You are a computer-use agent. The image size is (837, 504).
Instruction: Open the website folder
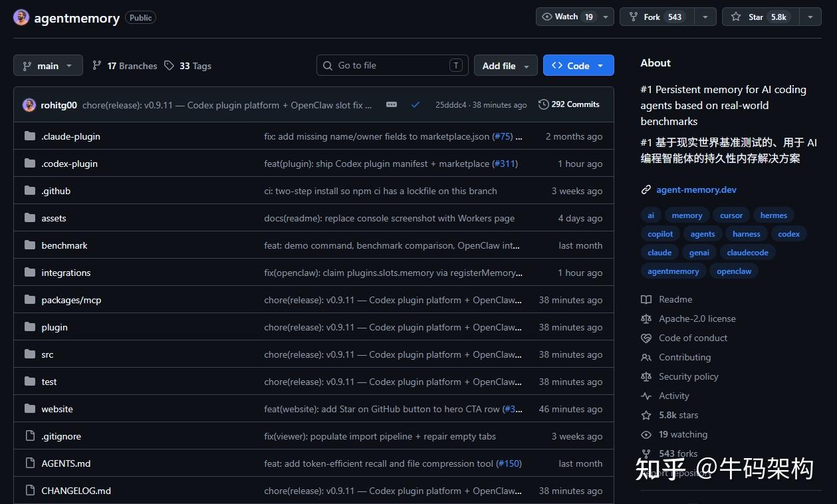pyautogui.click(x=57, y=409)
